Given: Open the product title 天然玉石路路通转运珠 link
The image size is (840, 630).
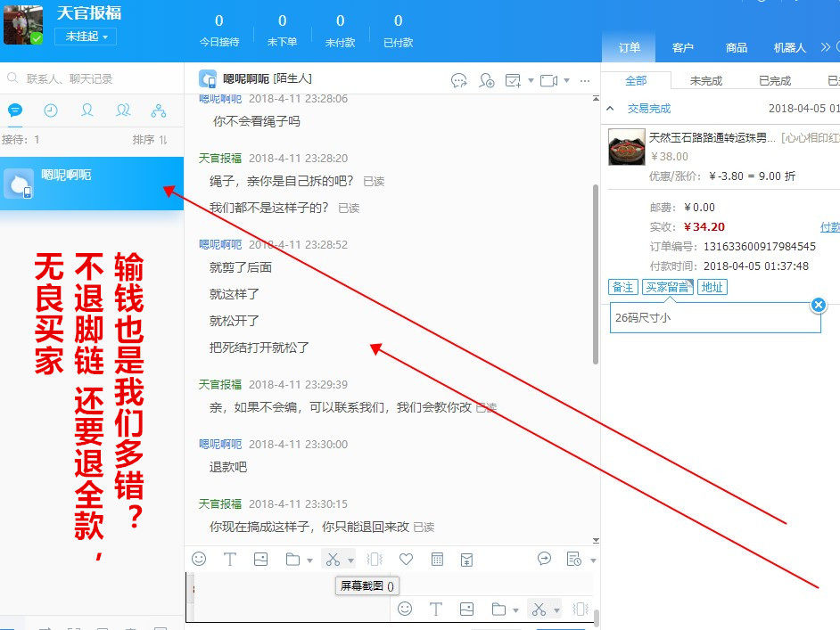Looking at the screenshot, I should point(712,138).
